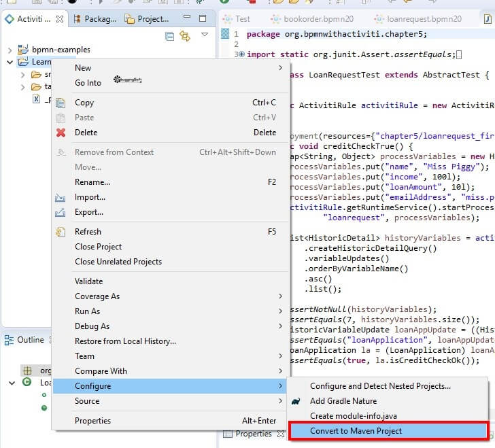Expand the ta folder node
Viewport: 495px width, 448px height.
click(x=22, y=87)
